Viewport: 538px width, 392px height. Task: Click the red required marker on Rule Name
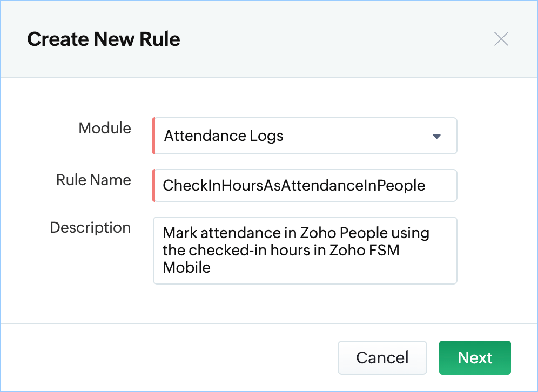(153, 185)
